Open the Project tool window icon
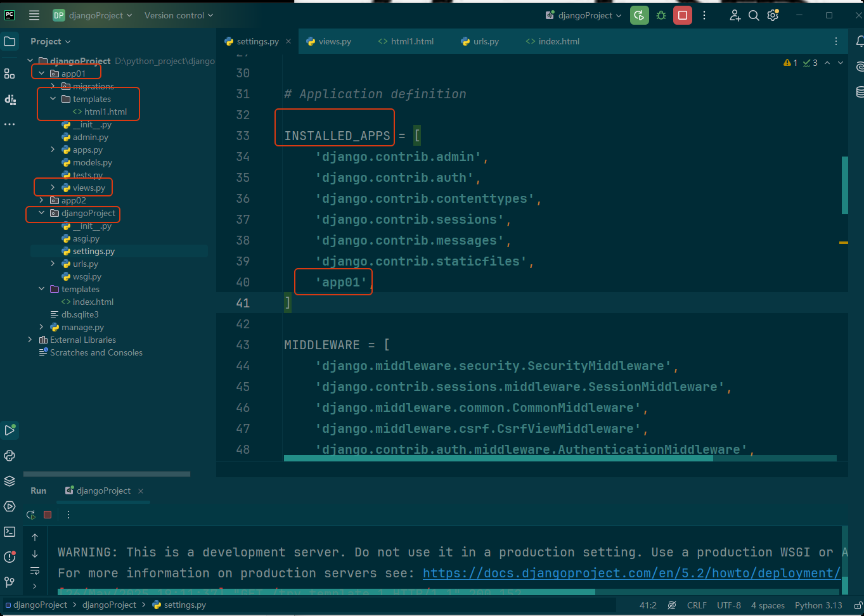Viewport: 864px width, 616px height. point(10,42)
